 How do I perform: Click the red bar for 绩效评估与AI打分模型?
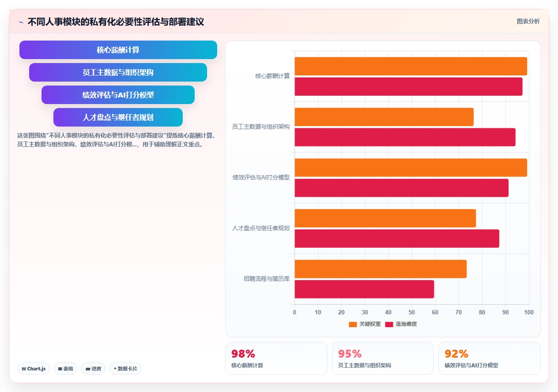[x=402, y=188]
